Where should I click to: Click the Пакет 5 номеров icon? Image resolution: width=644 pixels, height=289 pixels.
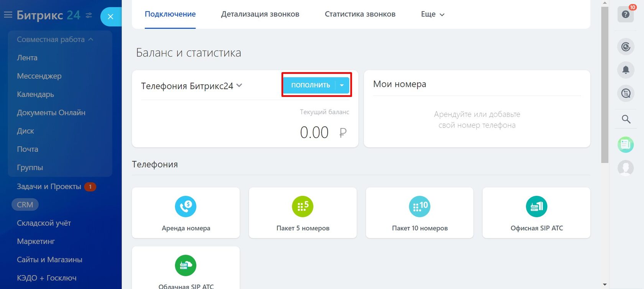tap(302, 207)
